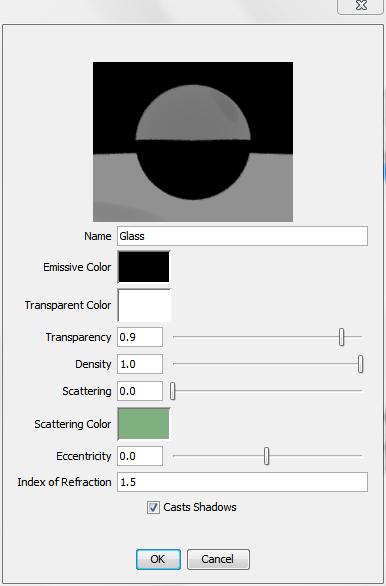
Task: Click the Density value field
Action: click(140, 364)
